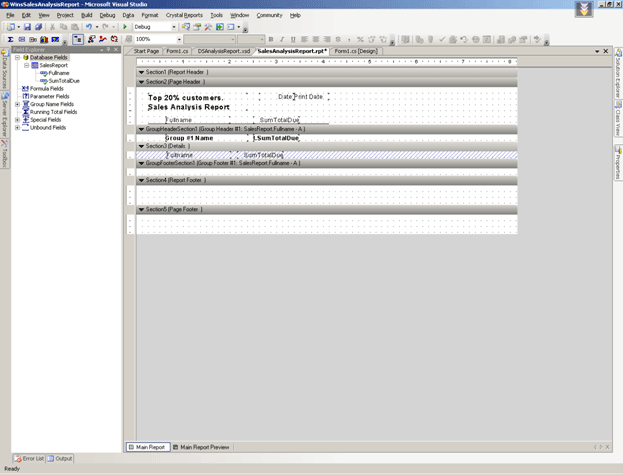The height and width of the screenshot is (475, 623).
Task: Open the Format menu
Action: point(150,15)
